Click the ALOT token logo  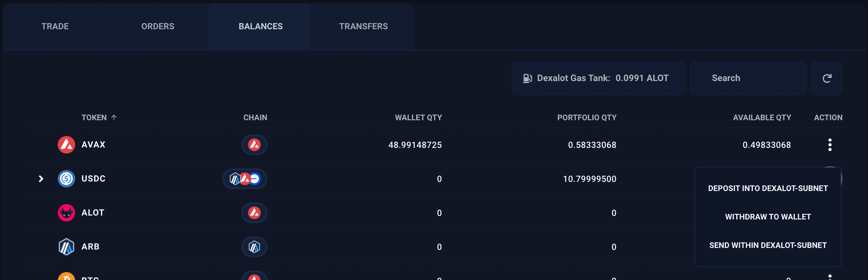coord(66,213)
